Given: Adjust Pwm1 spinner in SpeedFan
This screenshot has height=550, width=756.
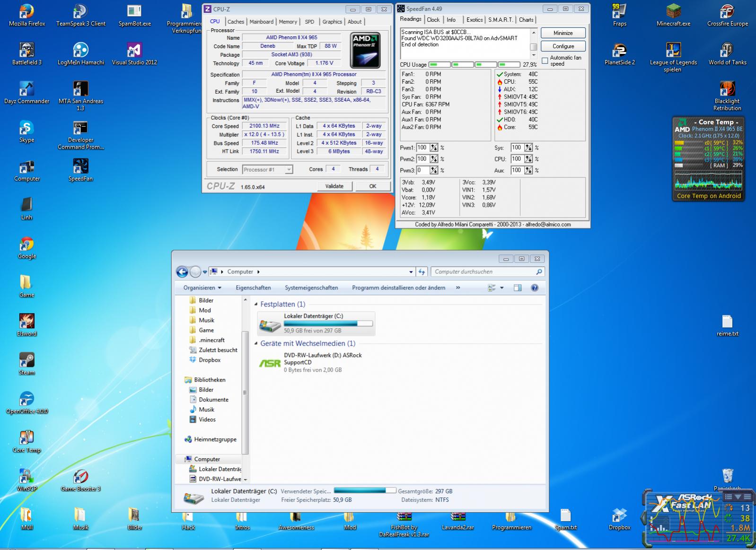Looking at the screenshot, I should 434,148.
